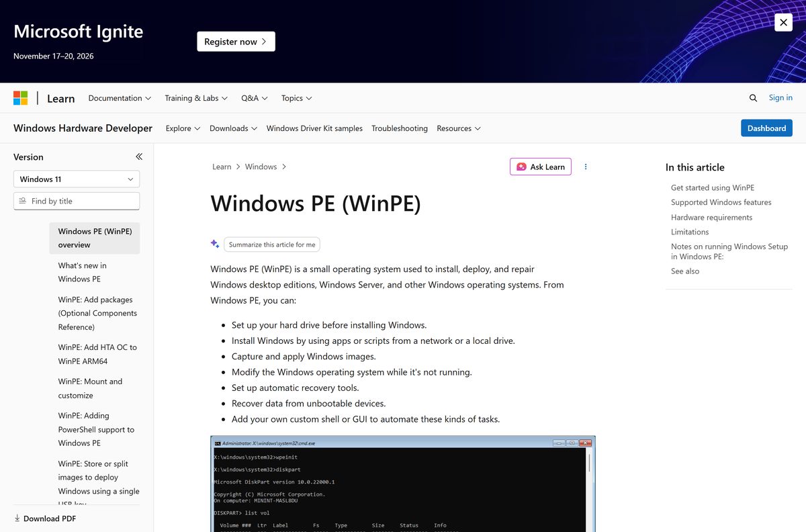The image size is (806, 532).
Task: Click 'Set up automatic recovery tools.' text
Action: tap(295, 388)
